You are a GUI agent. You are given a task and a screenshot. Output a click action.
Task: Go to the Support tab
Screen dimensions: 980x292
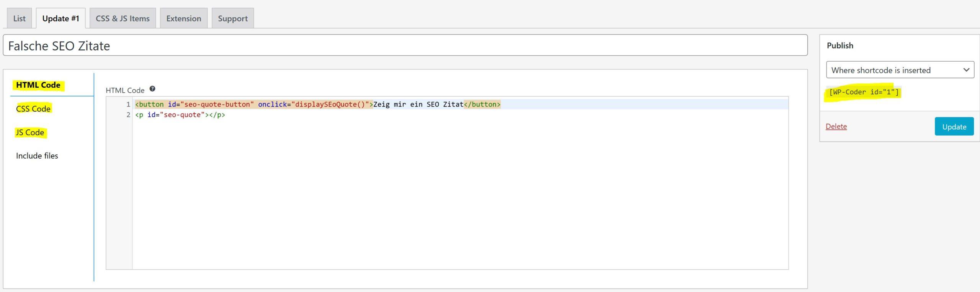tap(233, 18)
